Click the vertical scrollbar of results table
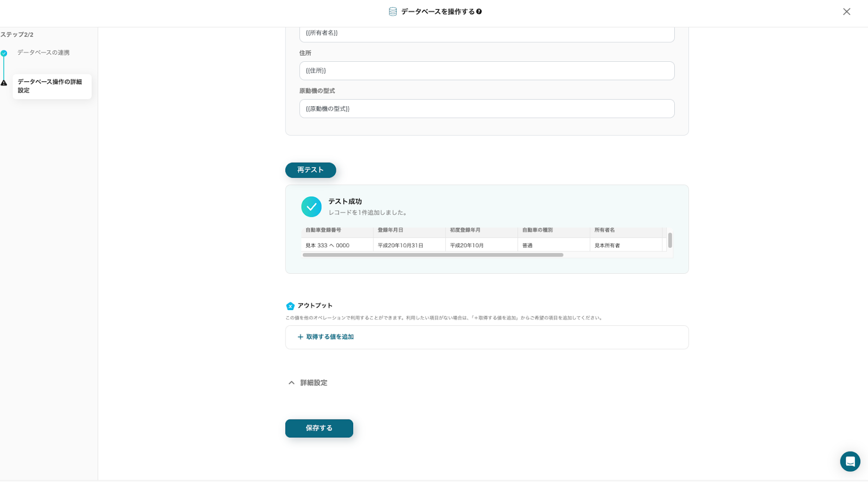This screenshot has width=868, height=482. pos(670,240)
